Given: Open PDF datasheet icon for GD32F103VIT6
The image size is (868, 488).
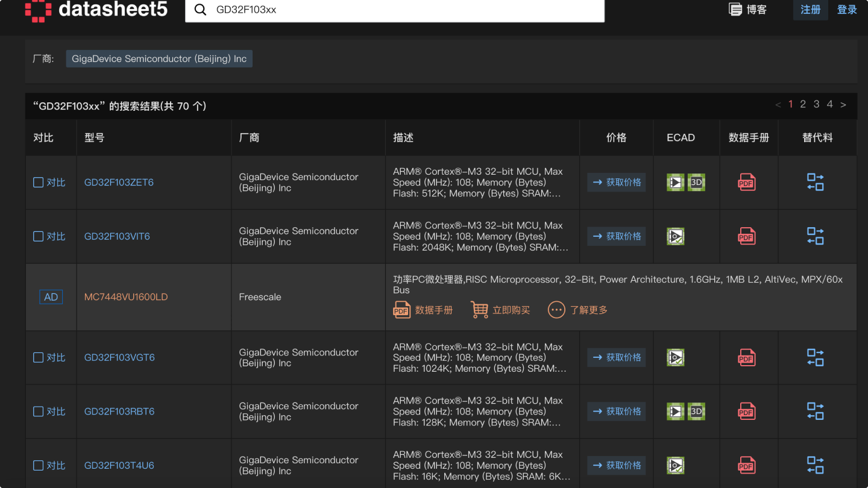Looking at the screenshot, I should (x=747, y=236).
